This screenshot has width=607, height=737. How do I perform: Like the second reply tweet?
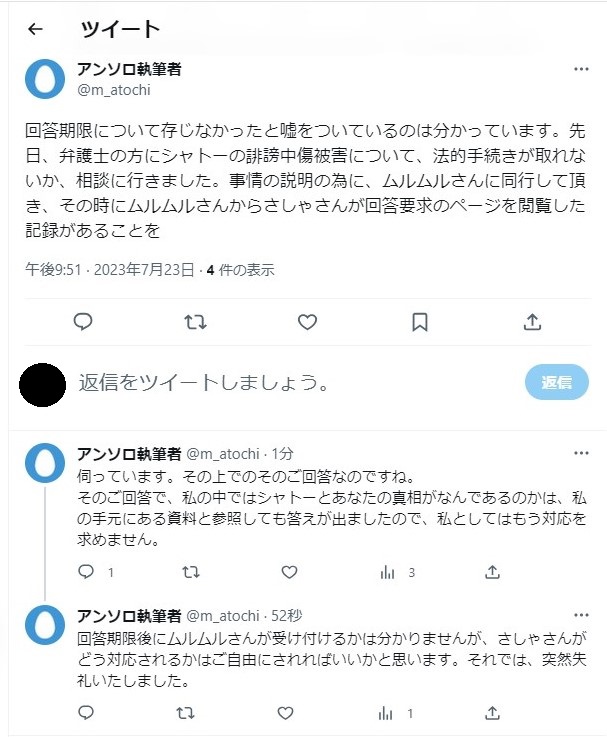pos(289,713)
